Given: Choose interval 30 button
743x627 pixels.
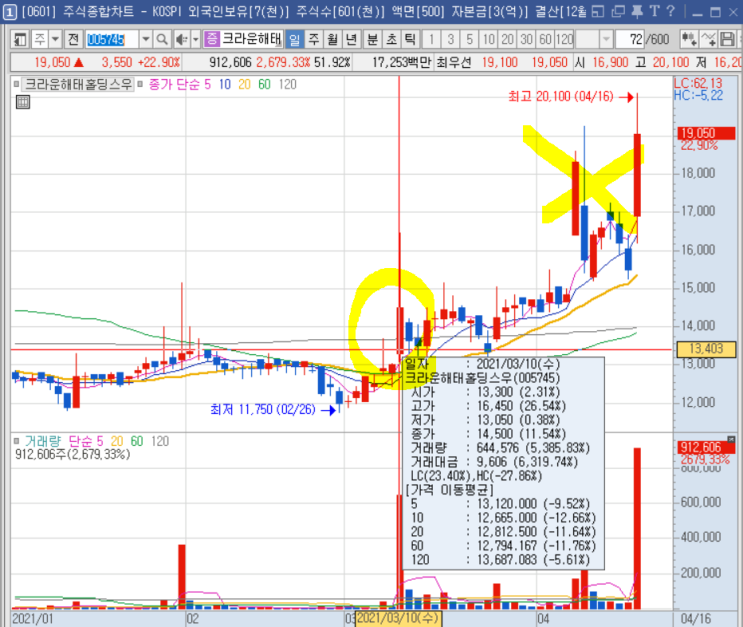Looking at the screenshot, I should (x=526, y=39).
